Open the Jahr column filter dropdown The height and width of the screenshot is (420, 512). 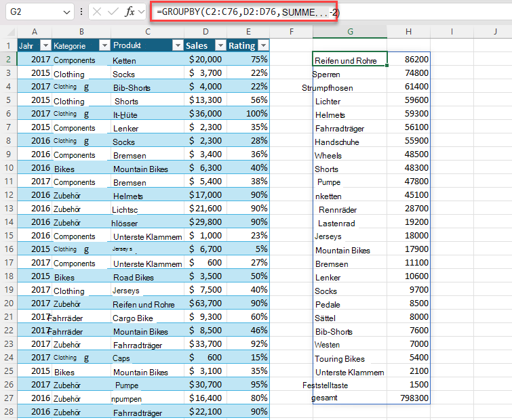45,45
